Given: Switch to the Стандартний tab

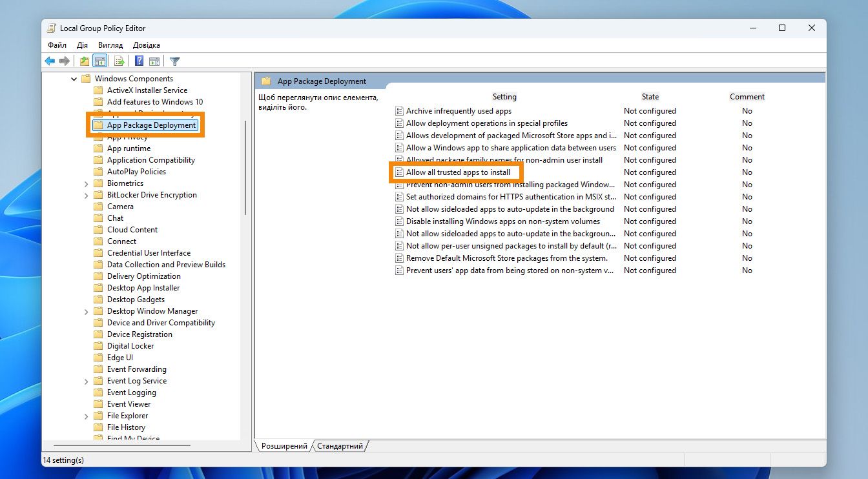Looking at the screenshot, I should point(340,446).
